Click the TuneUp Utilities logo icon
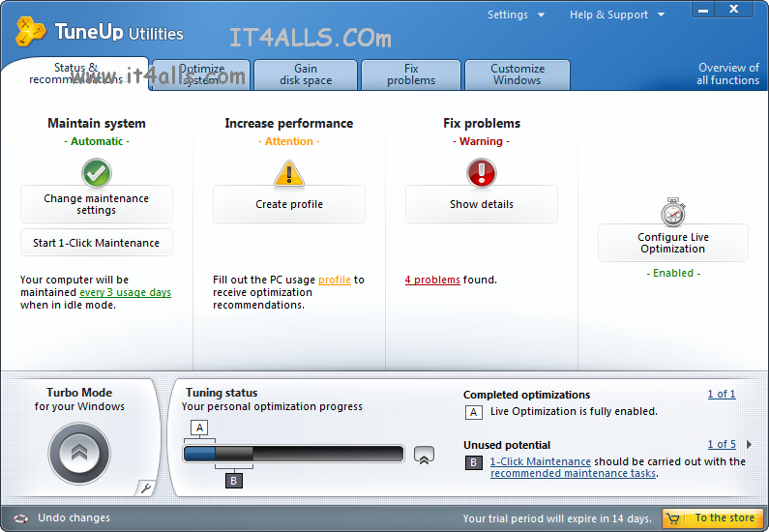769x532 pixels. point(30,31)
